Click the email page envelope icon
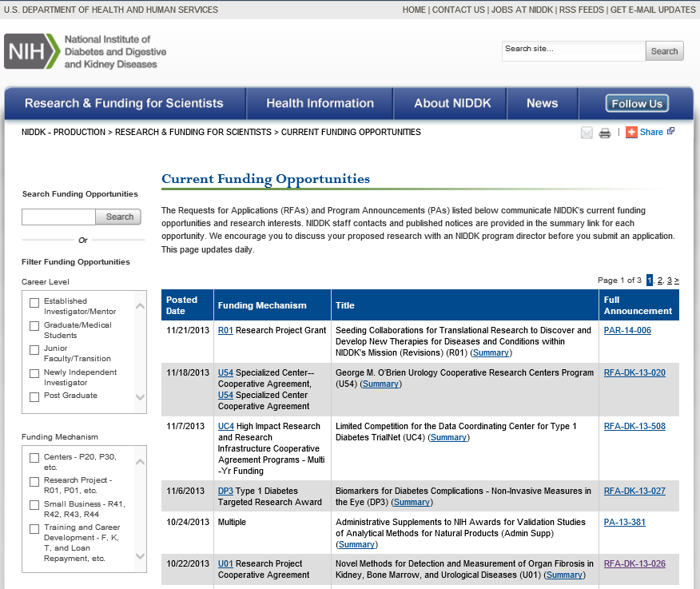The height and width of the screenshot is (589, 700). (587, 133)
